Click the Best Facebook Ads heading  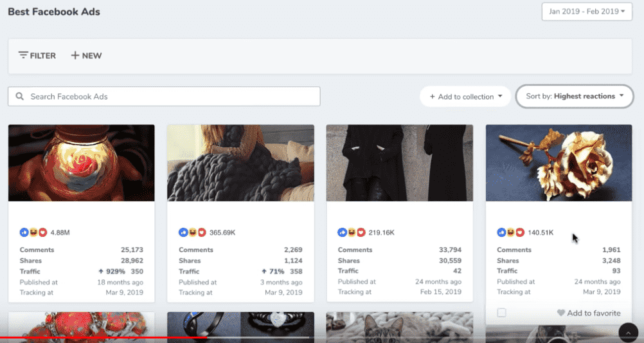pyautogui.click(x=54, y=12)
